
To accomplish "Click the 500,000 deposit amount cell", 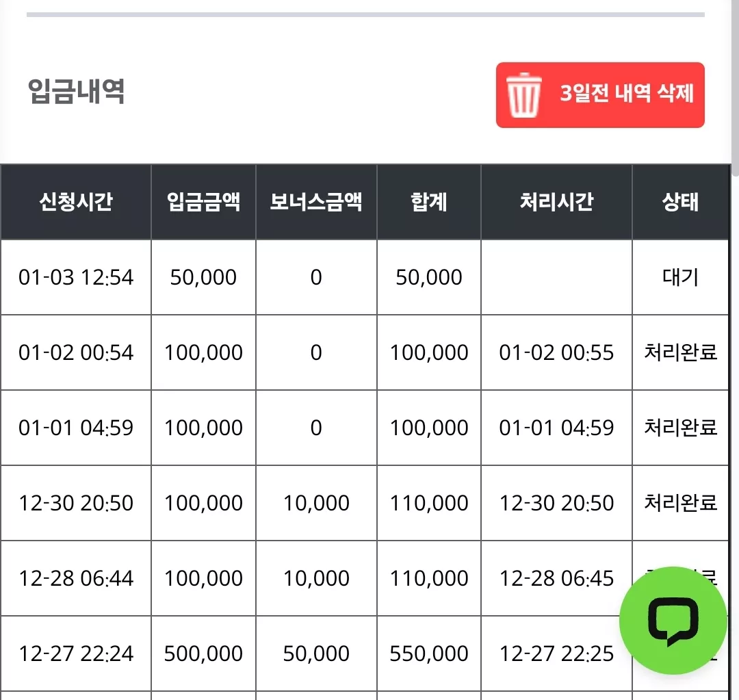I will [203, 653].
